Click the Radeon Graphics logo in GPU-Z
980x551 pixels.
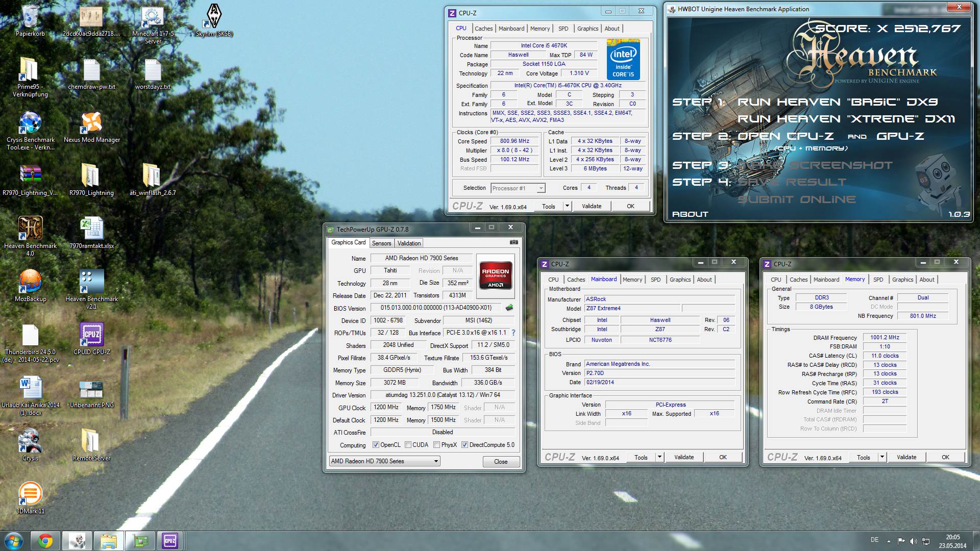point(496,275)
